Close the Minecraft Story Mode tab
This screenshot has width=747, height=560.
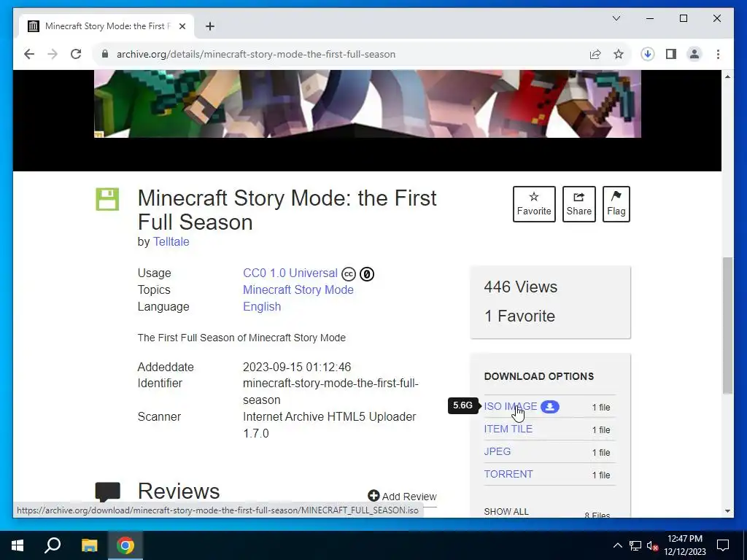pos(182,27)
